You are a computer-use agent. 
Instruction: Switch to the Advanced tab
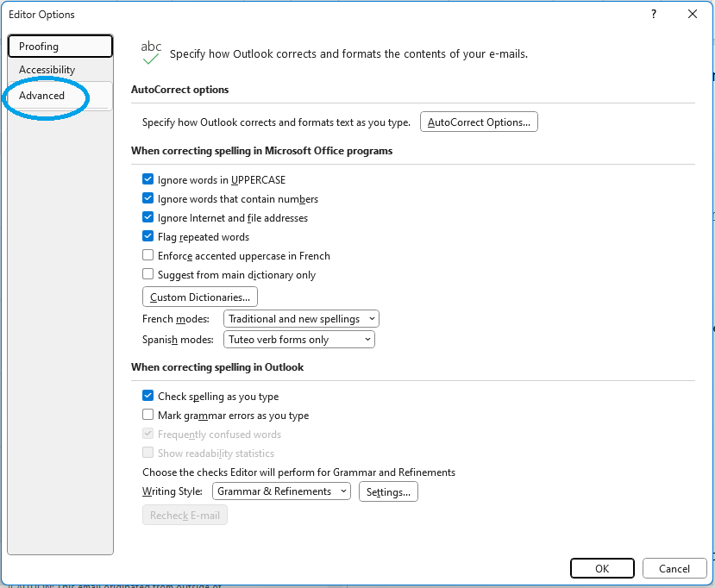(x=42, y=96)
